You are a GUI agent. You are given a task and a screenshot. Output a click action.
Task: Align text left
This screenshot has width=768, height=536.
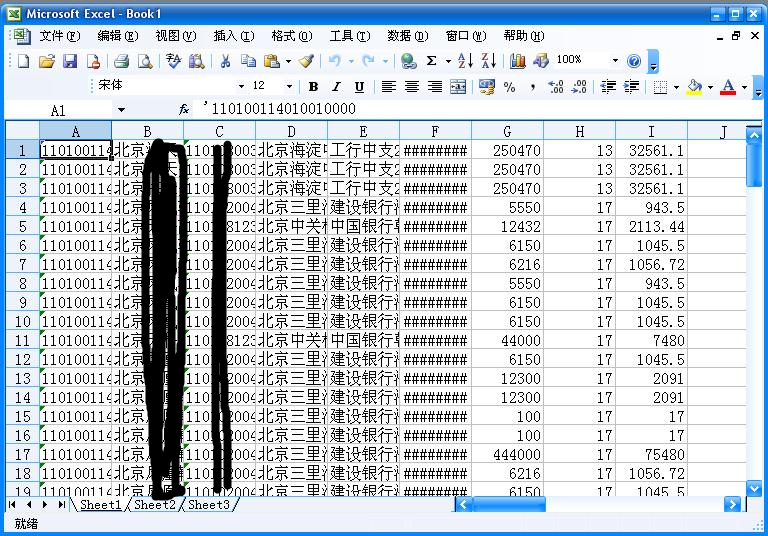point(388,87)
